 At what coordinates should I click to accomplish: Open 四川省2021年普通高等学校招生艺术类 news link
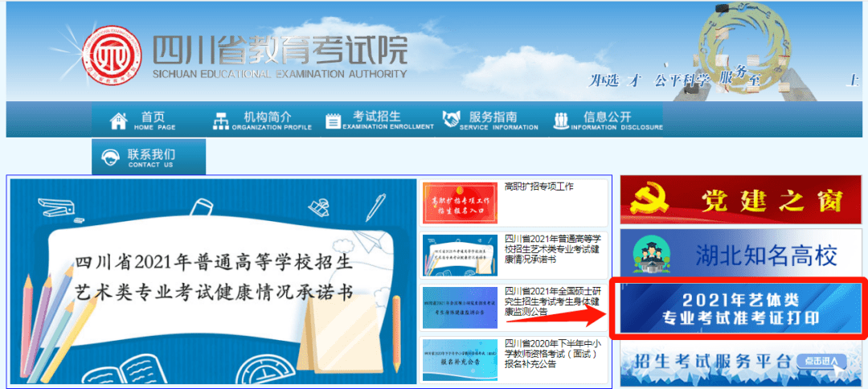click(552, 249)
